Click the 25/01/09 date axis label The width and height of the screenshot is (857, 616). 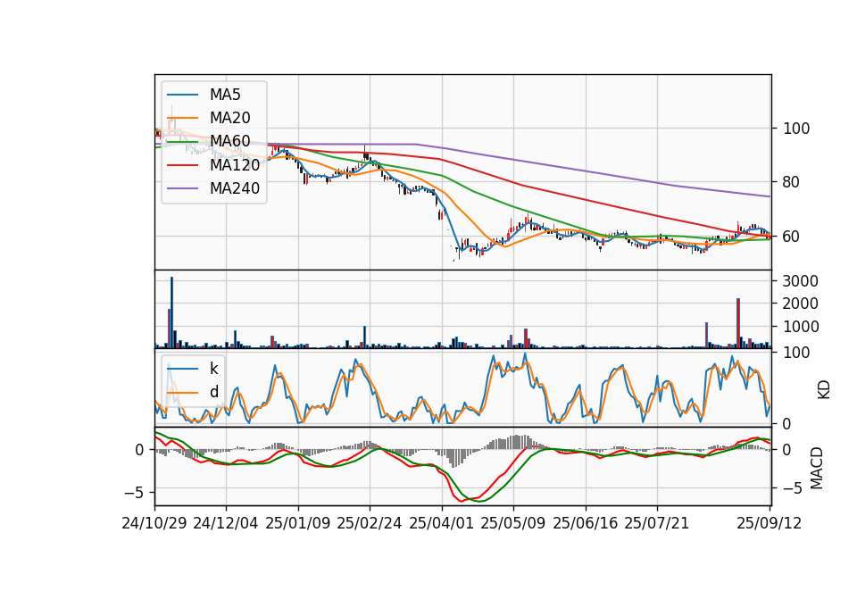[x=298, y=523]
